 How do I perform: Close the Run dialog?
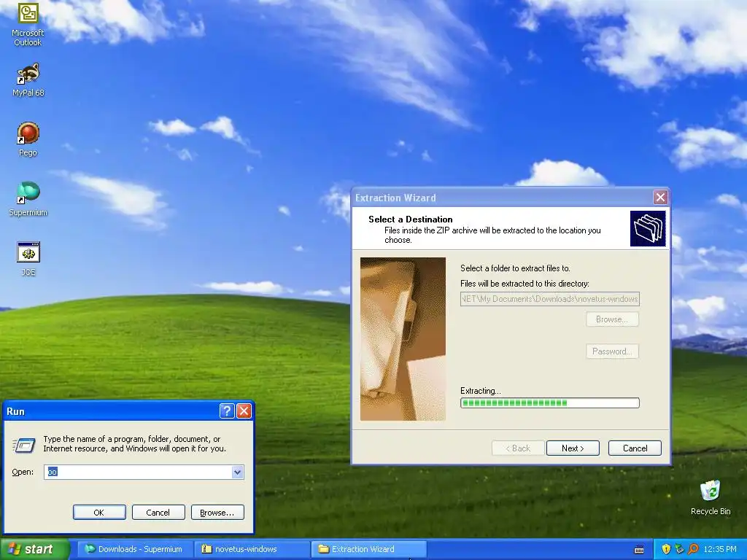tap(244, 411)
